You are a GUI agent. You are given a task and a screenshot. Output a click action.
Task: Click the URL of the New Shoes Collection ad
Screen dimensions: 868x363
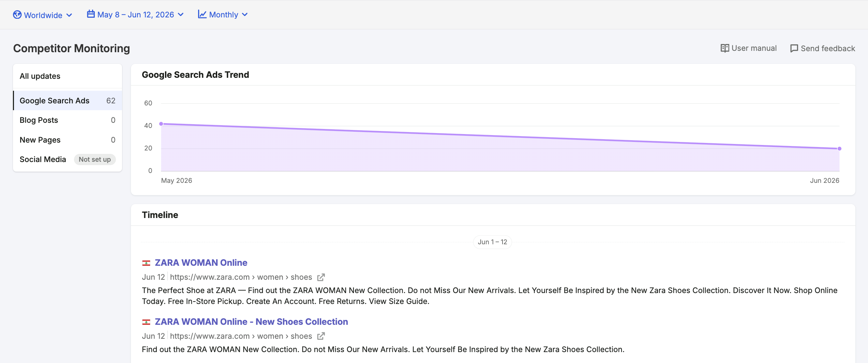[x=241, y=336]
